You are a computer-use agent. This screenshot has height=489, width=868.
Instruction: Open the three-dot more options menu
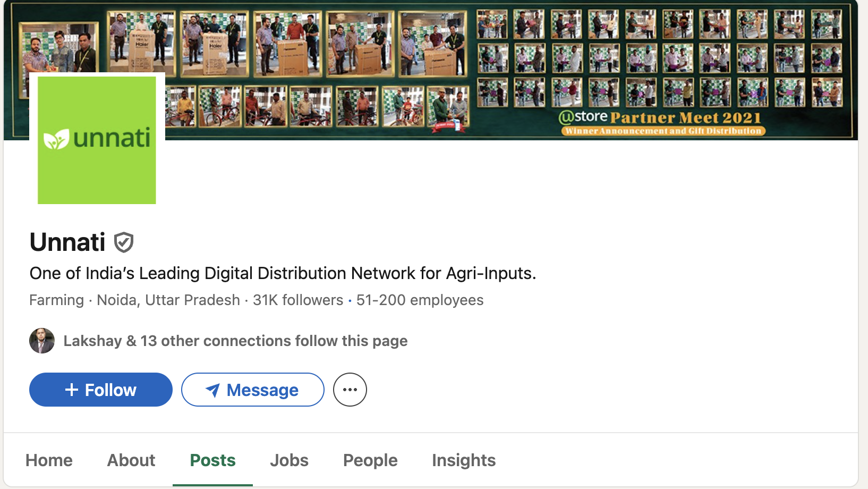350,390
